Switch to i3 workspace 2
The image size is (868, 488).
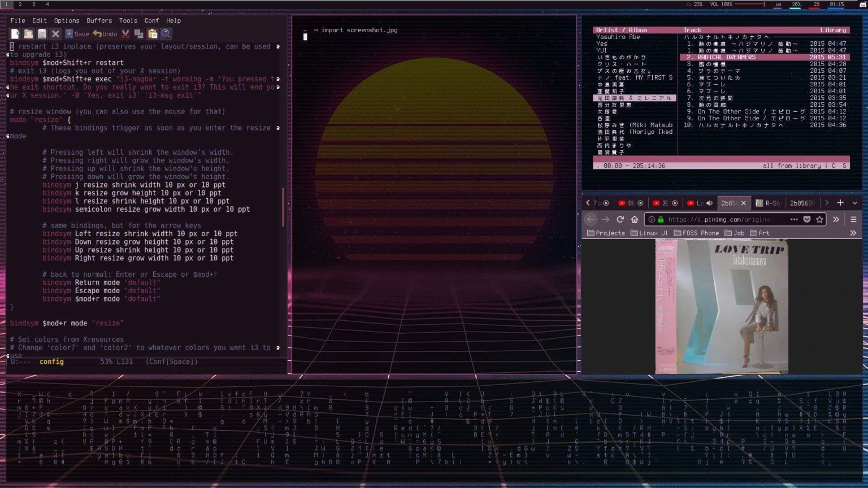[20, 4]
